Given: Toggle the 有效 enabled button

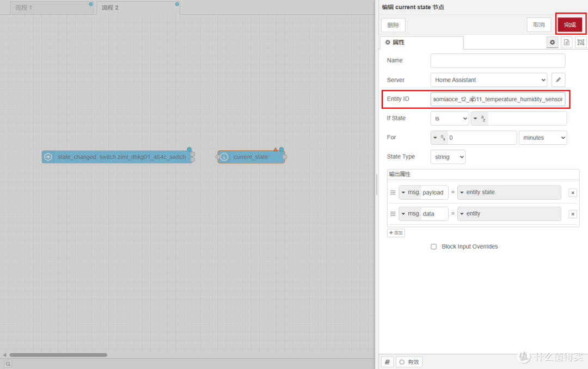Looking at the screenshot, I should tap(409, 362).
